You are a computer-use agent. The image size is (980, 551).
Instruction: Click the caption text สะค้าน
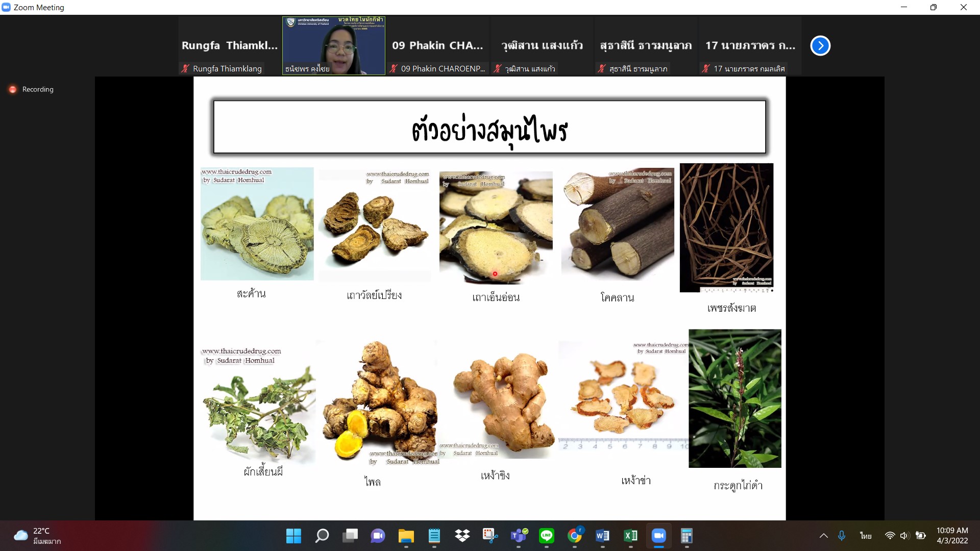coord(251,293)
